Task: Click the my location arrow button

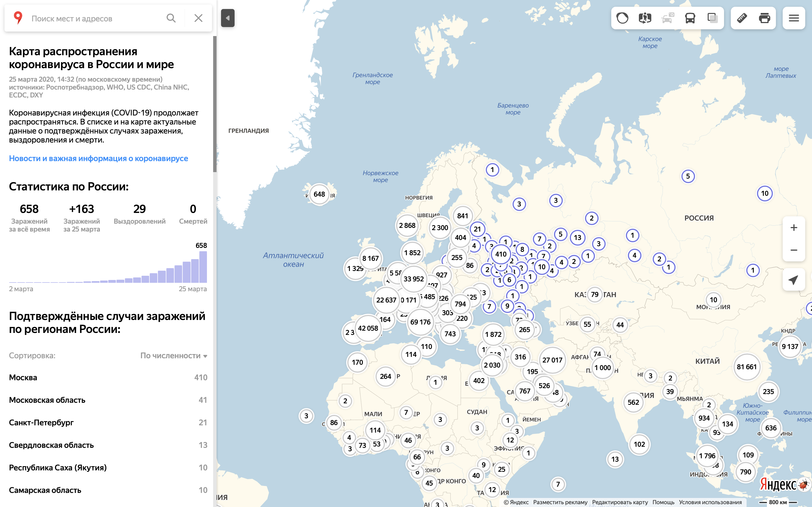Action: (x=794, y=280)
